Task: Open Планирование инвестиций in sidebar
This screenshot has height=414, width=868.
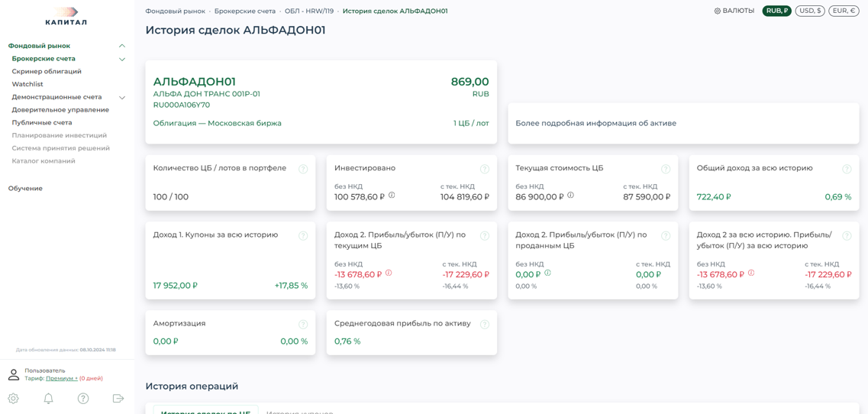Action: pos(60,135)
